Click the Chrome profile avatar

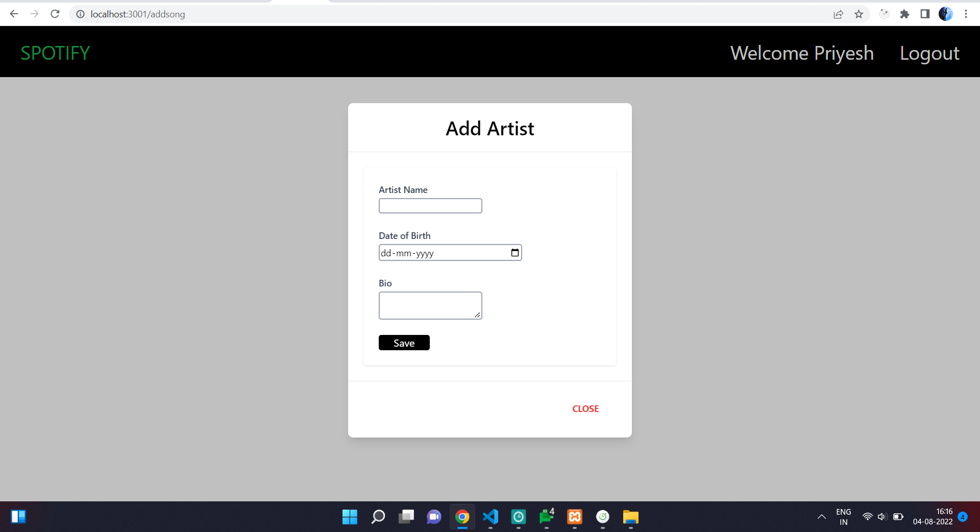coord(946,14)
